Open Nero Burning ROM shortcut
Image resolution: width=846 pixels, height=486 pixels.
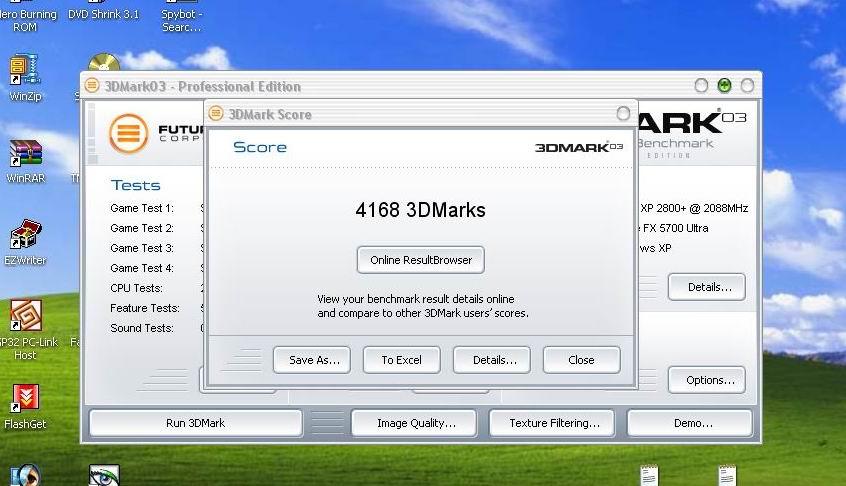27,16
